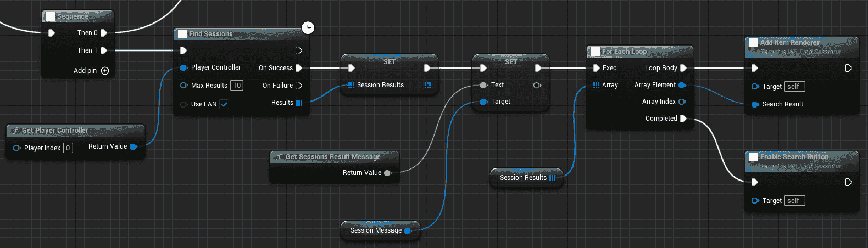
Task: Click the Player Controller input pin
Action: (x=183, y=67)
